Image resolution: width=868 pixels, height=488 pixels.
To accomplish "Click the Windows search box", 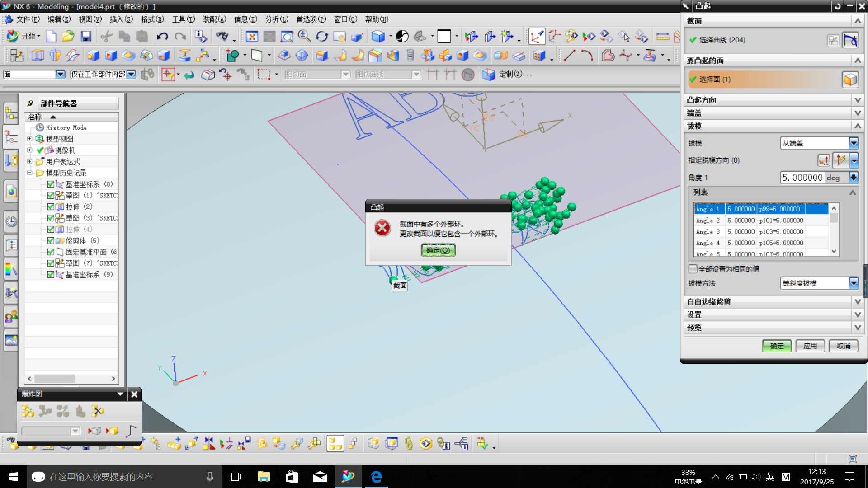I will 124,477.
